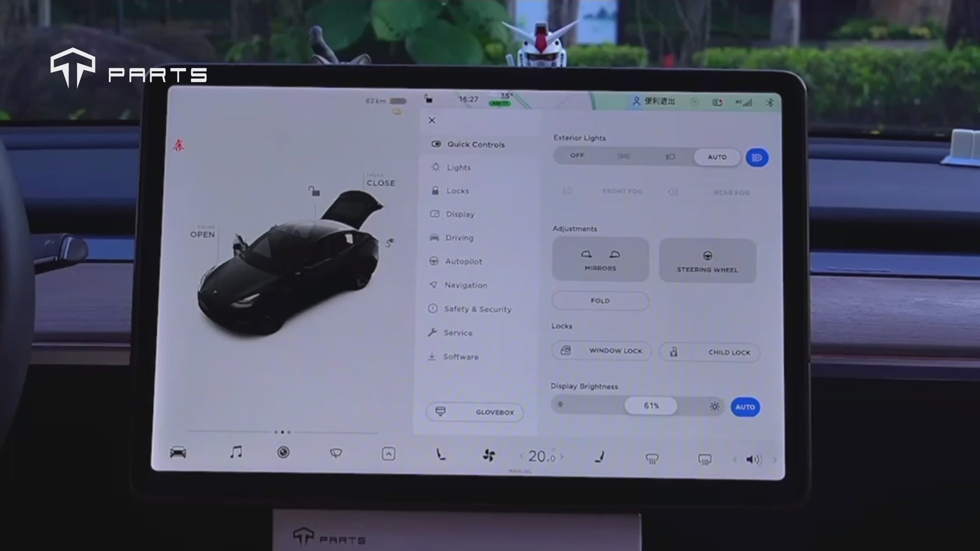Image resolution: width=980 pixels, height=551 pixels.
Task: Click the fan/climate control icon
Action: (488, 457)
